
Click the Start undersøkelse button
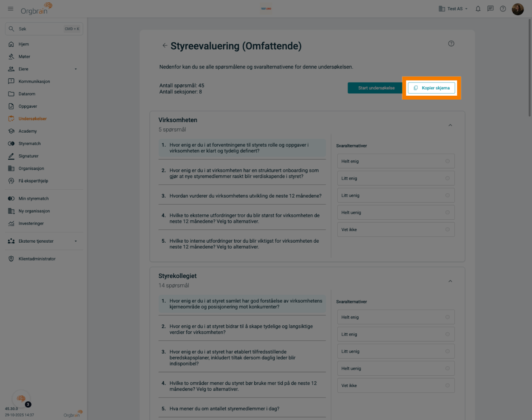[x=376, y=88]
